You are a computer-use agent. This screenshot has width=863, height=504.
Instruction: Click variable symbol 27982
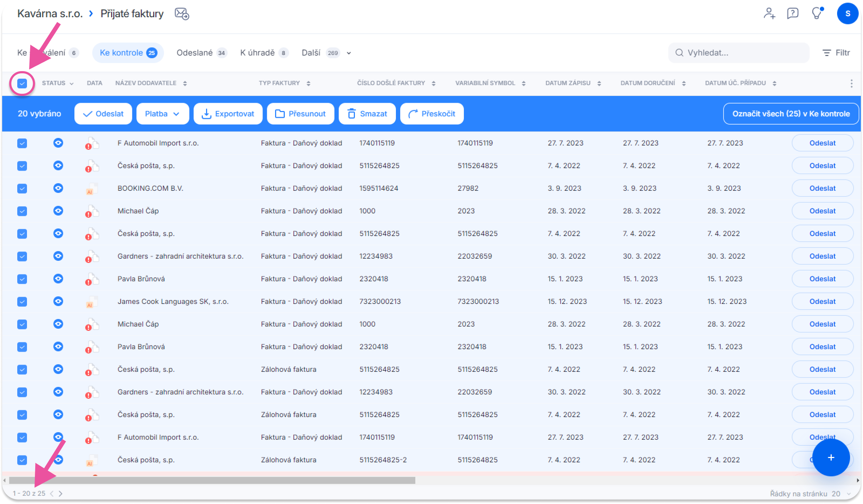point(468,188)
